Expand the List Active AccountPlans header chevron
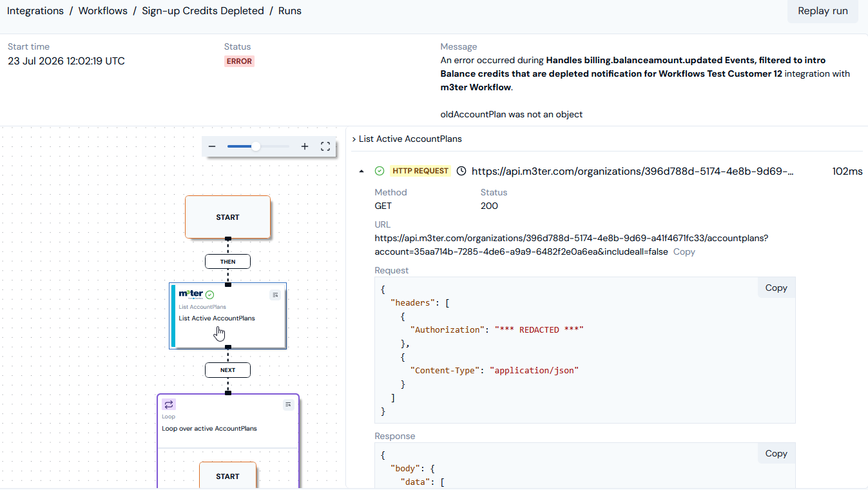The width and height of the screenshot is (868, 490). [354, 139]
